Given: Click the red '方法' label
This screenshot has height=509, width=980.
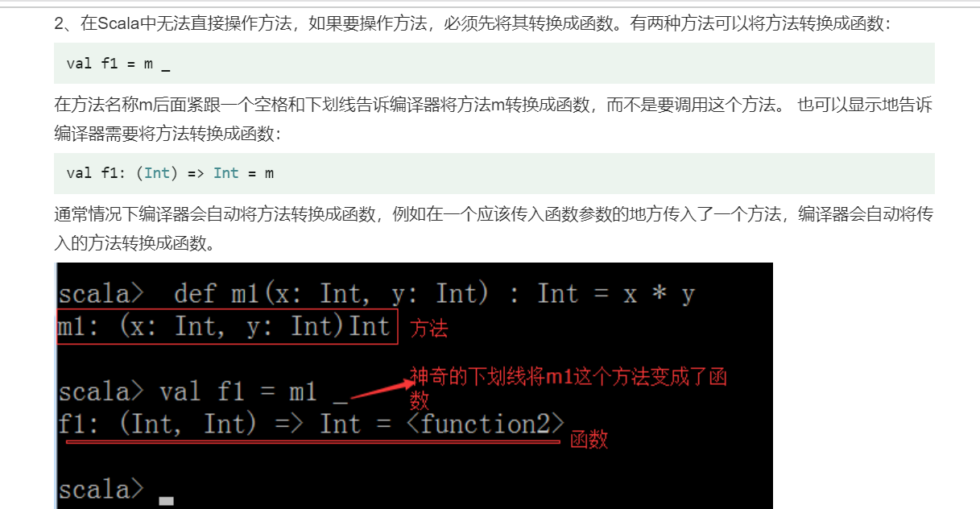Looking at the screenshot, I should (x=428, y=329).
